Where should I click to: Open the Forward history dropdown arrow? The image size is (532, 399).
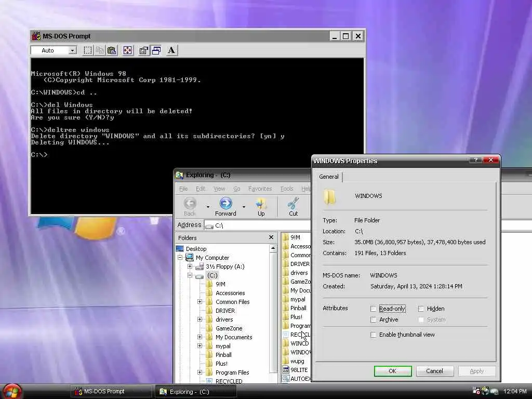point(244,206)
